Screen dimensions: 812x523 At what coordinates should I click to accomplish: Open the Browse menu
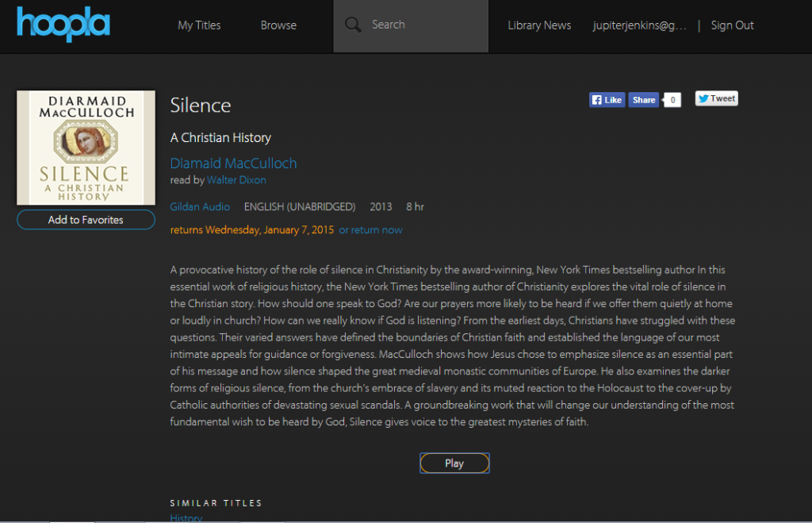point(278,25)
